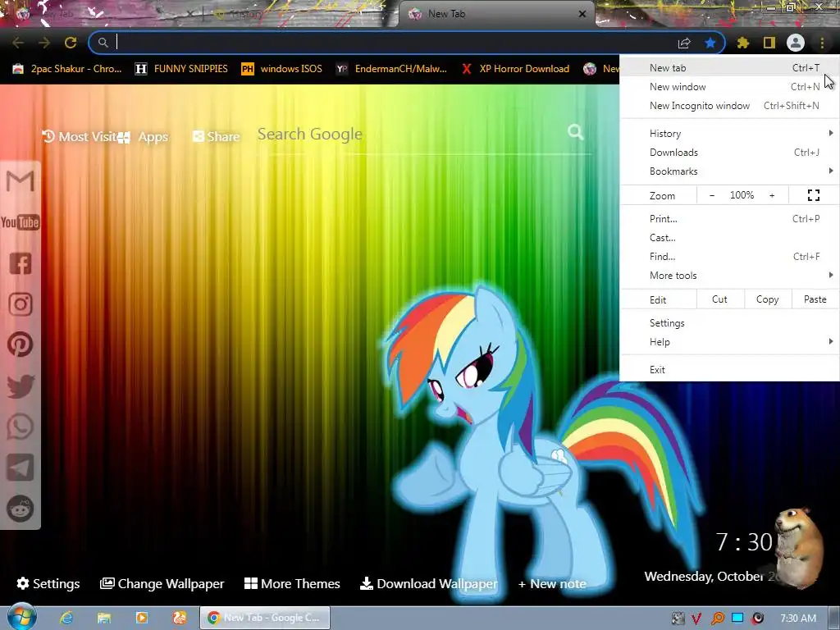Viewport: 840px width, 630px height.
Task: Click More Themes
Action: pos(293,583)
